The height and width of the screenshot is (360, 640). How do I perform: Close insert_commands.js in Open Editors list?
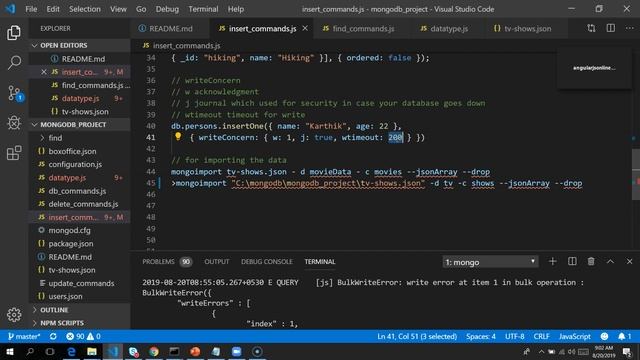(x=44, y=72)
